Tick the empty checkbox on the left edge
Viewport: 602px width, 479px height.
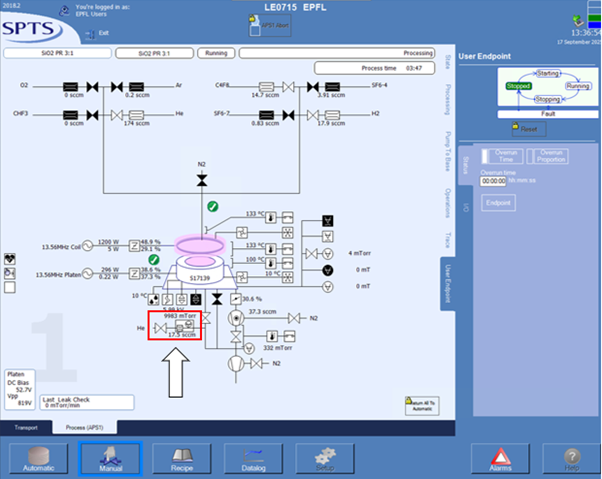point(9,287)
